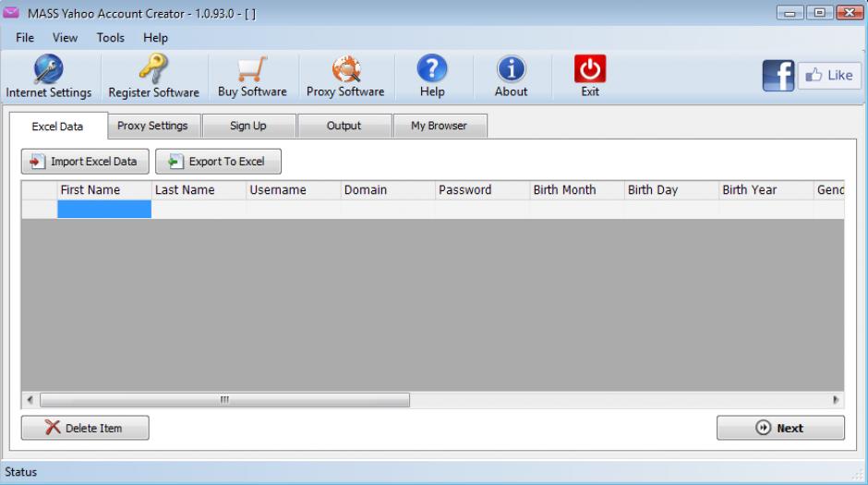This screenshot has width=868, height=485.
Task: Switch to the Output tab
Action: (344, 126)
